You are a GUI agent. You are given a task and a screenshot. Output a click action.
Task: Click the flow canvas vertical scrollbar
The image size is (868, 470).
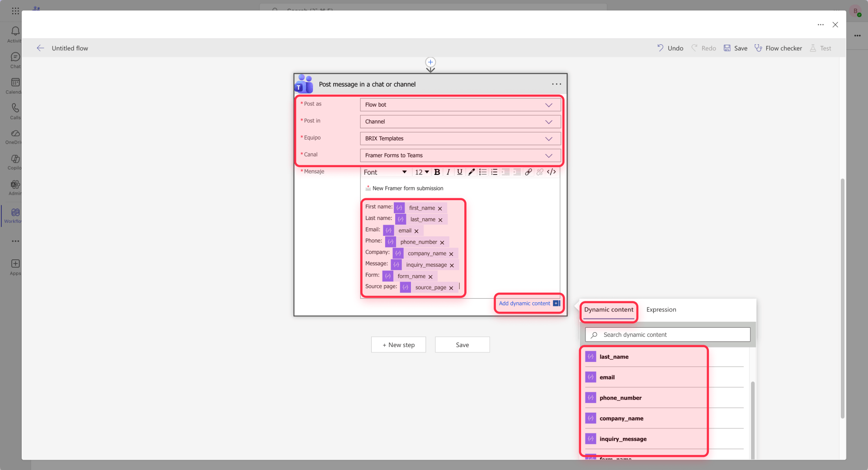point(842,298)
